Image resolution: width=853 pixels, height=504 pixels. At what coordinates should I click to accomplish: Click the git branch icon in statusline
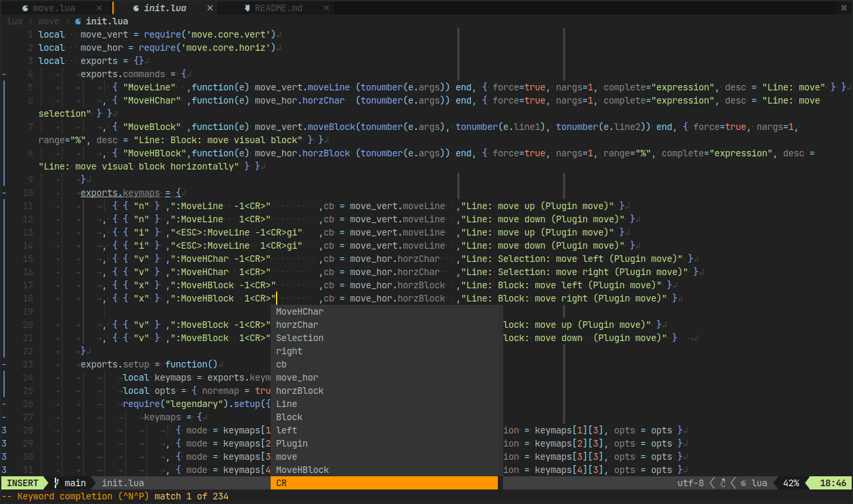(x=57, y=483)
